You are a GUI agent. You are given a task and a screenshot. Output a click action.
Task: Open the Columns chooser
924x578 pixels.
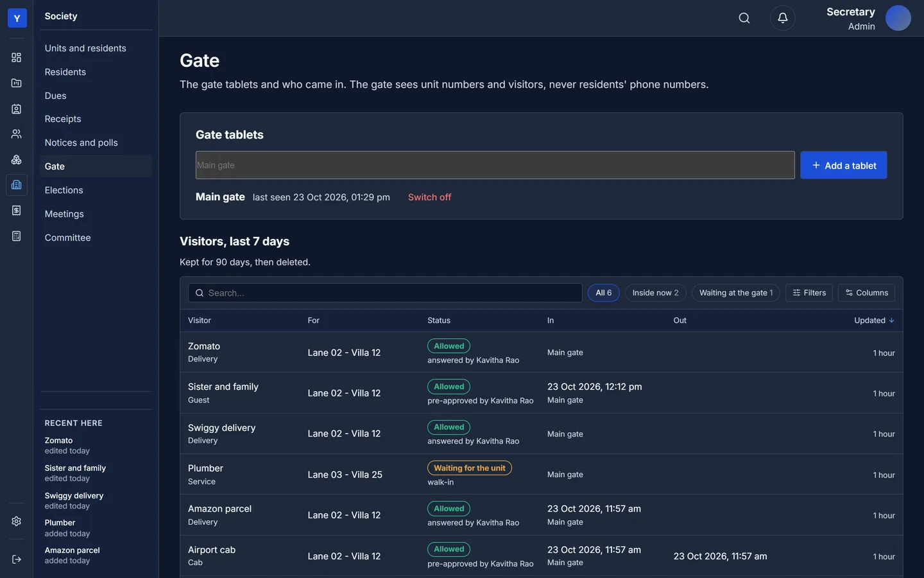[x=866, y=293]
